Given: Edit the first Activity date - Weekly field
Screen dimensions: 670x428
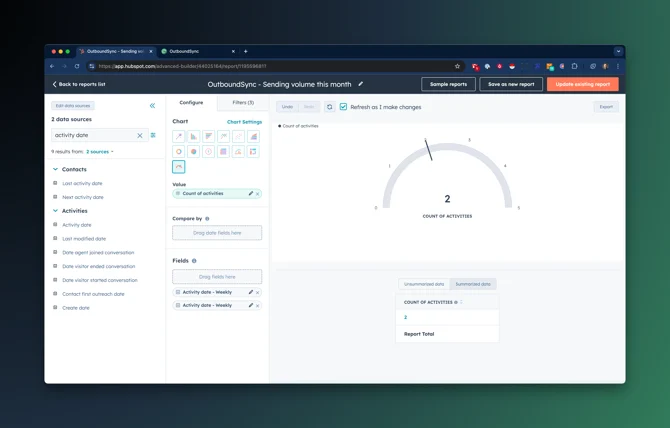Looking at the screenshot, I should coord(251,292).
